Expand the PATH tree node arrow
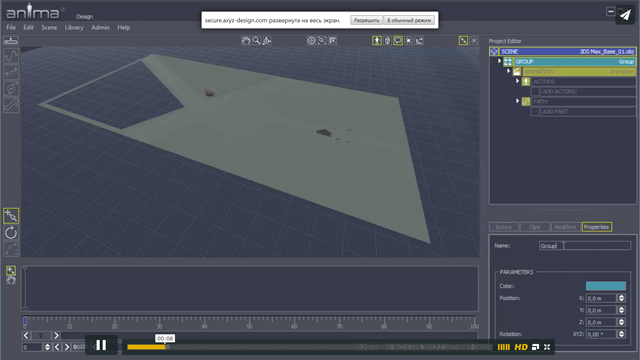This screenshot has width=640, height=360. click(518, 101)
